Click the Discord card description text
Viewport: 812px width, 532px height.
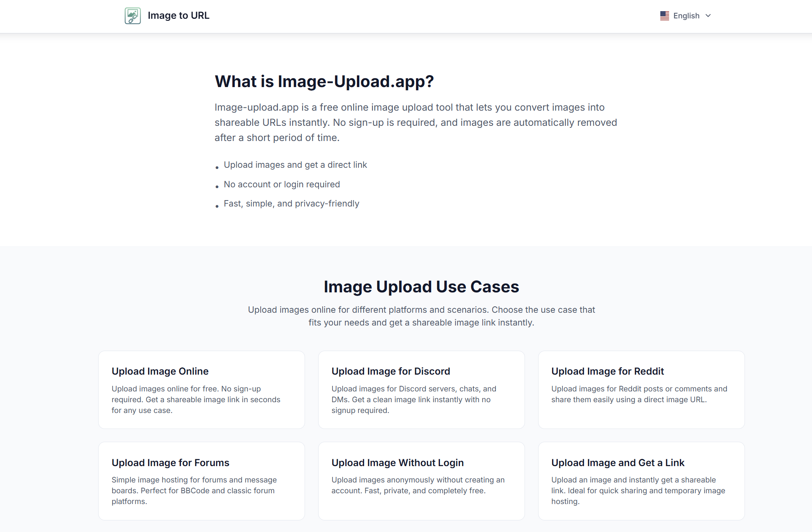[414, 399]
